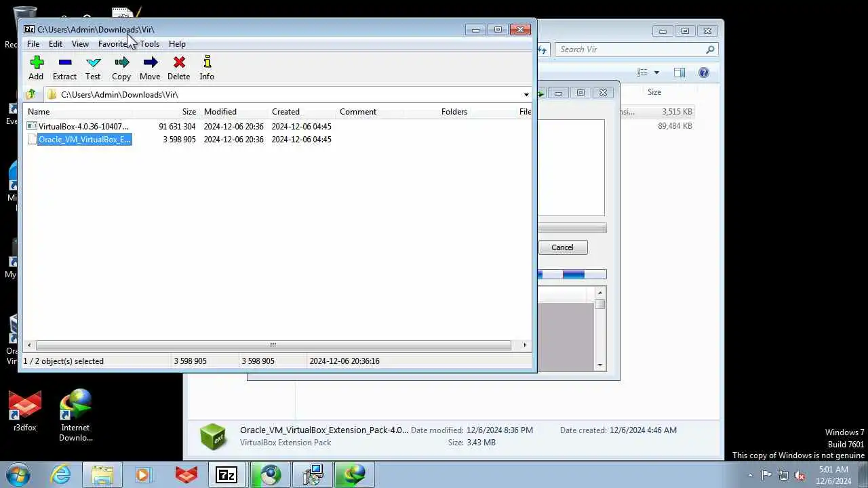The width and height of the screenshot is (868, 488).
Task: Click left arrow of 7-Zip horizontal scrollbar
Action: pyautogui.click(x=28, y=345)
